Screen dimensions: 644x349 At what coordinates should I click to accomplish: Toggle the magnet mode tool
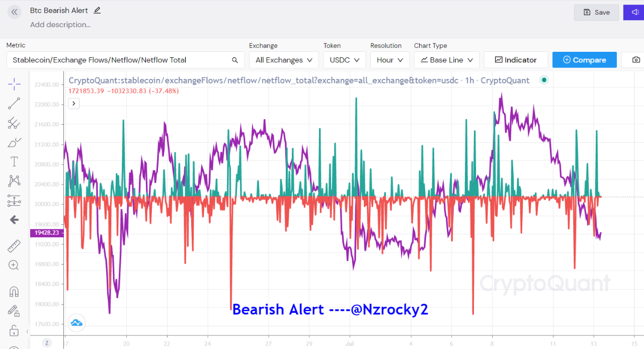14,292
